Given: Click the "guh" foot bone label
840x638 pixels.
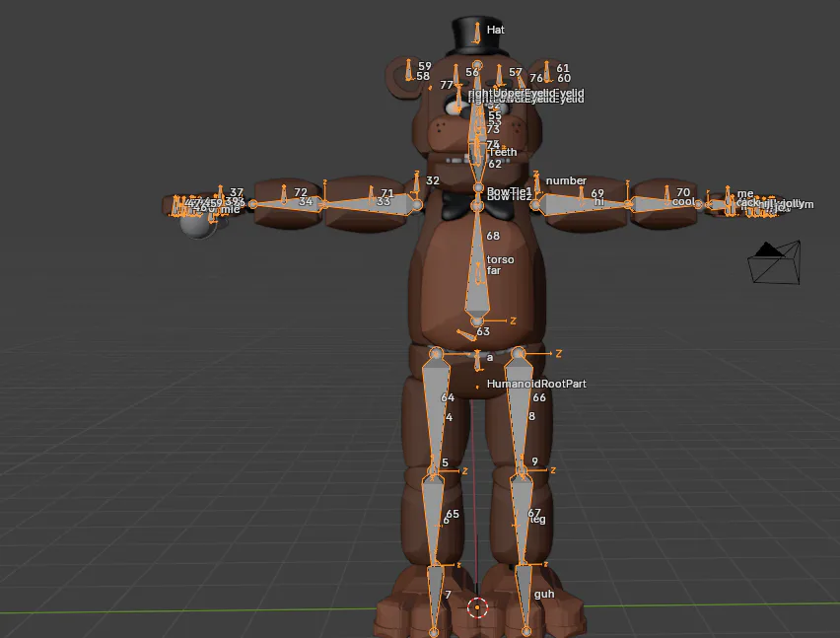Looking at the screenshot, I should click(x=544, y=594).
